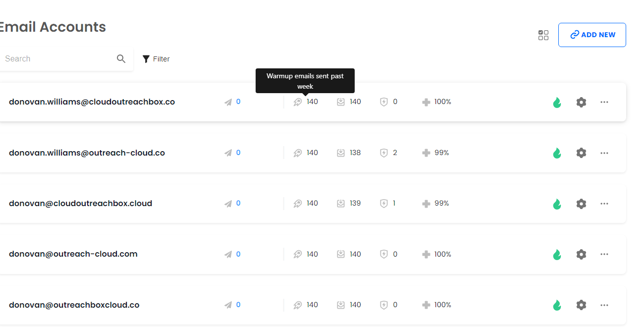
Task: Open the ellipsis menu for donovan@outreach-cloud.com
Action: click(604, 255)
